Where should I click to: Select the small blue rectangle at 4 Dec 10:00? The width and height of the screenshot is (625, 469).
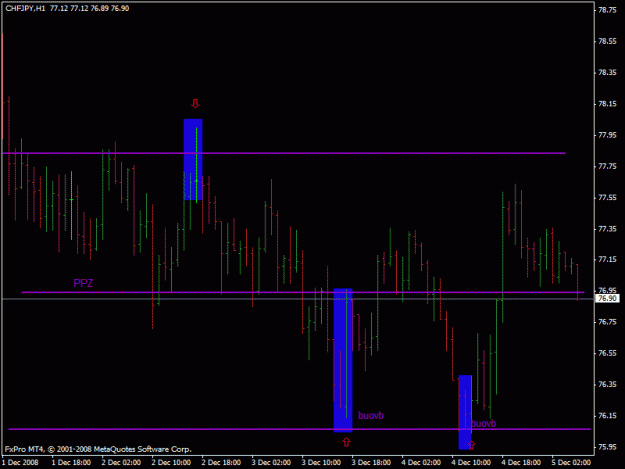click(465, 412)
